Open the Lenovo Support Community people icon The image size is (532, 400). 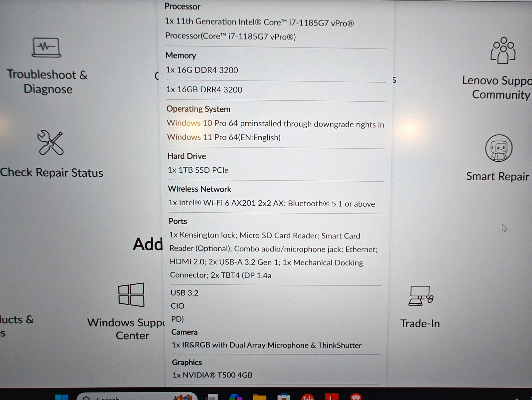coord(503,50)
